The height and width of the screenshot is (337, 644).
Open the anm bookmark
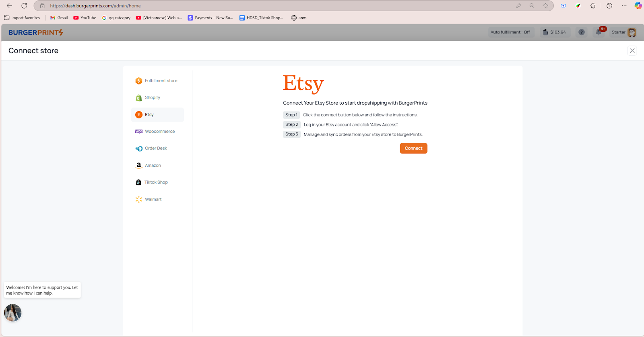click(299, 18)
